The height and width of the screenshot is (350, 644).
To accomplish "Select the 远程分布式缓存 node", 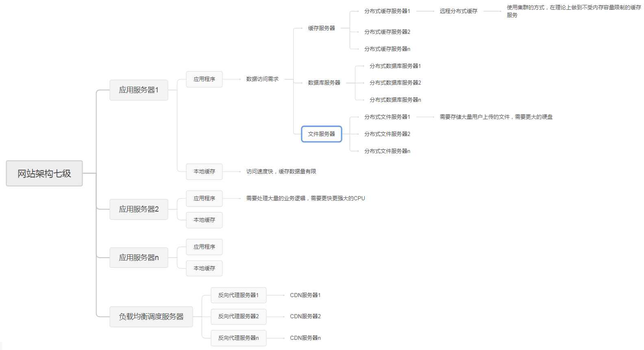I will [x=459, y=11].
